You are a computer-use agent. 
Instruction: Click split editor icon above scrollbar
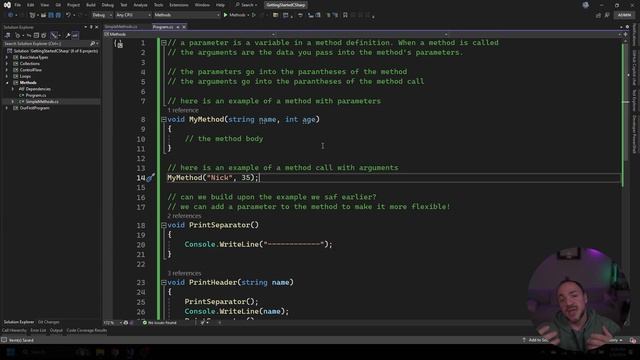(x=625, y=35)
